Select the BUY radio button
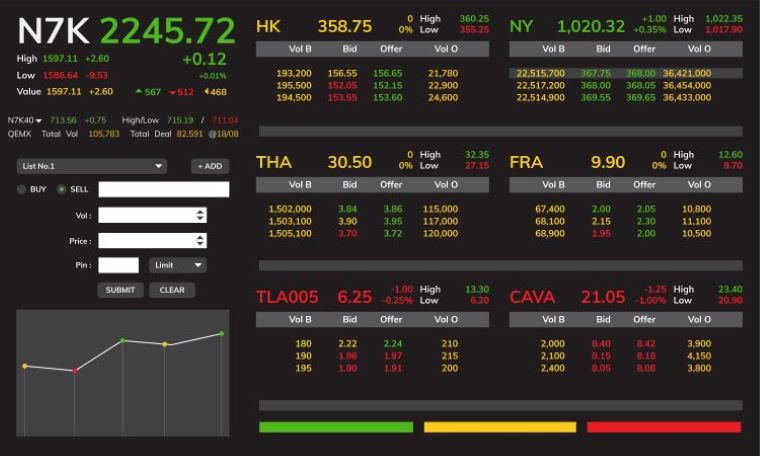Image resolution: width=760 pixels, height=456 pixels. (22, 189)
